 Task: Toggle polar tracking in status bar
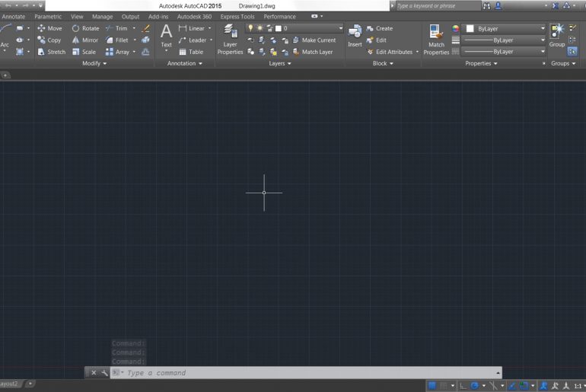tap(474, 386)
